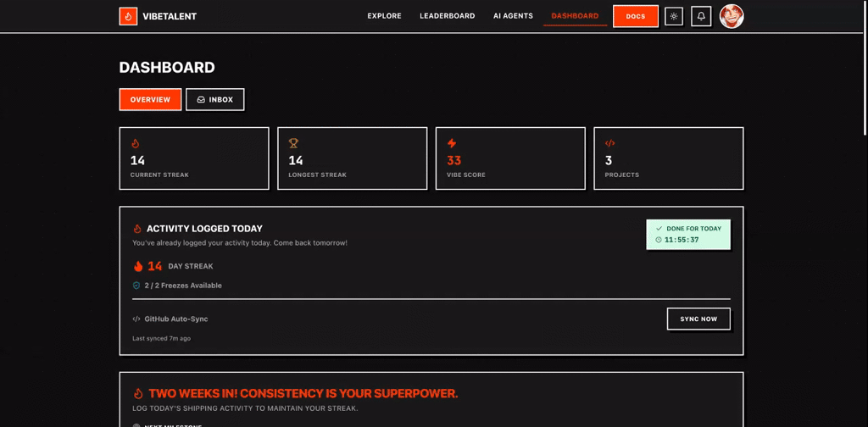The image size is (868, 427).
Task: Select the Dashboard nav tab
Action: pyautogui.click(x=575, y=16)
